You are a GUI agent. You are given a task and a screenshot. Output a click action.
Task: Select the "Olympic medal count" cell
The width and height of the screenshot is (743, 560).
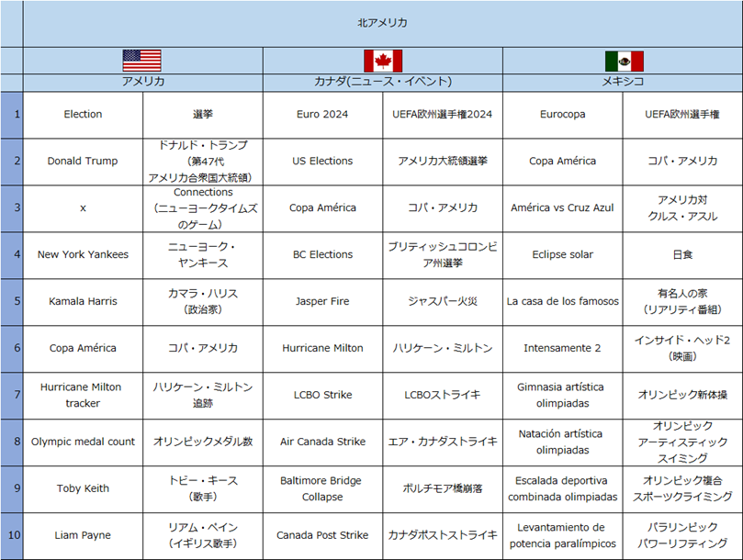tap(83, 442)
